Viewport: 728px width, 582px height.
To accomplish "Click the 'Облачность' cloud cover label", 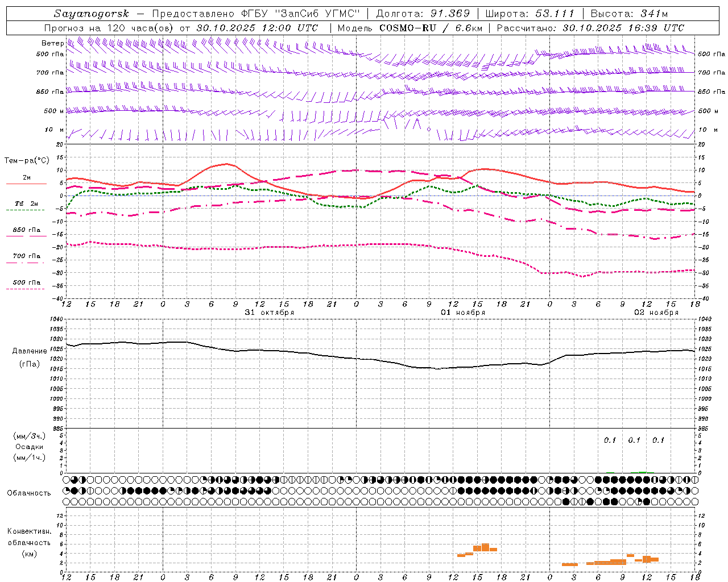I will coord(29,493).
